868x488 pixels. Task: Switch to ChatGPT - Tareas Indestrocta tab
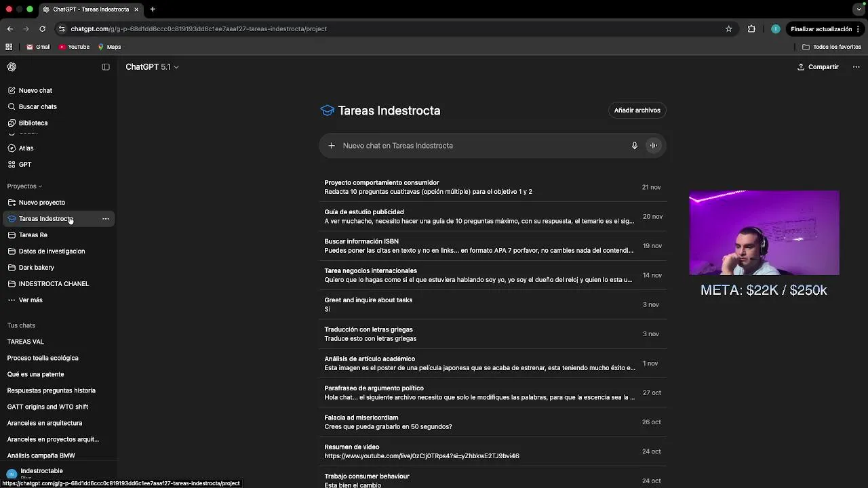click(90, 9)
